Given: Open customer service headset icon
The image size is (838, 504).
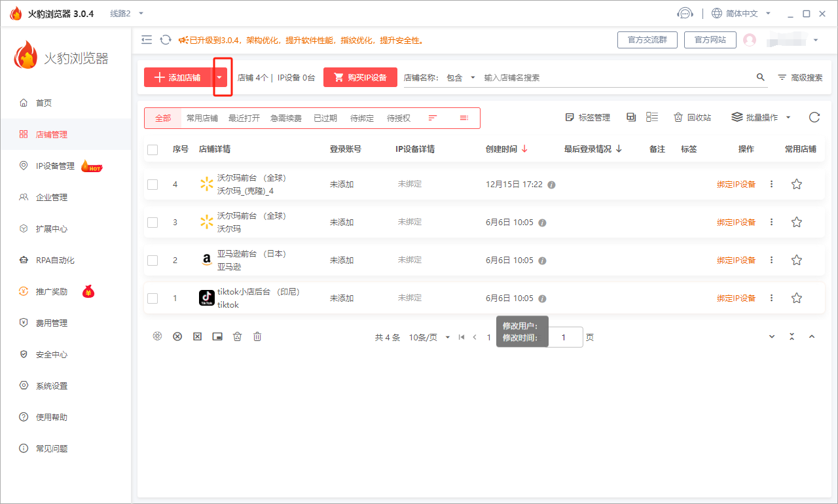Looking at the screenshot, I should coord(685,13).
